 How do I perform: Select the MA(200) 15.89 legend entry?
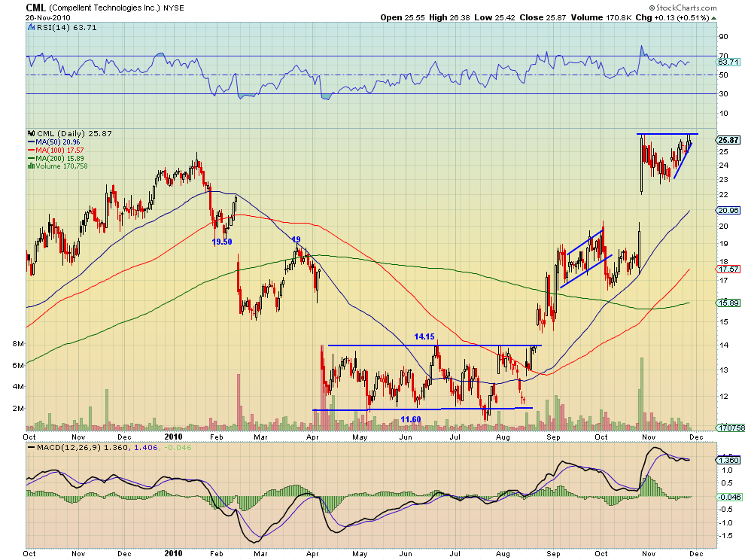[x=60, y=158]
